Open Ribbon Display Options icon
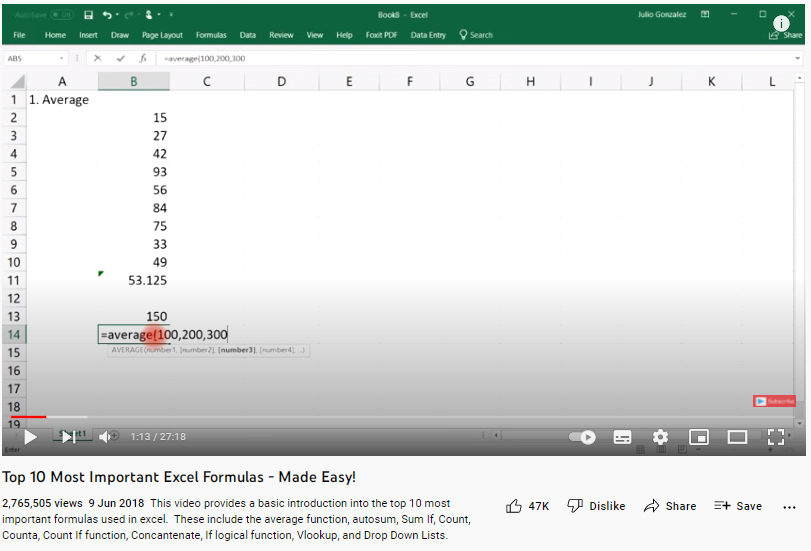 [x=705, y=14]
